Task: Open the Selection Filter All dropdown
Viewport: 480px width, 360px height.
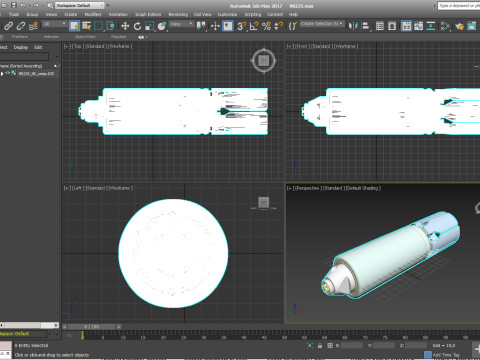Action: 55,24
